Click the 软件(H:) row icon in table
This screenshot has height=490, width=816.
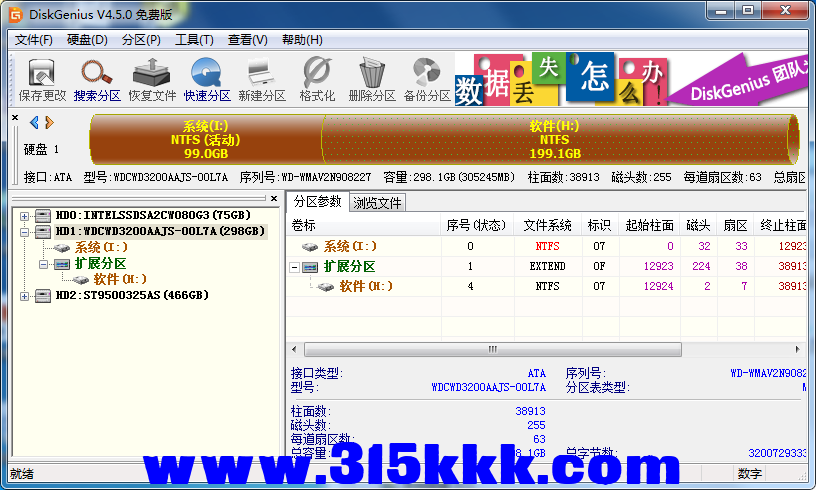[325, 287]
